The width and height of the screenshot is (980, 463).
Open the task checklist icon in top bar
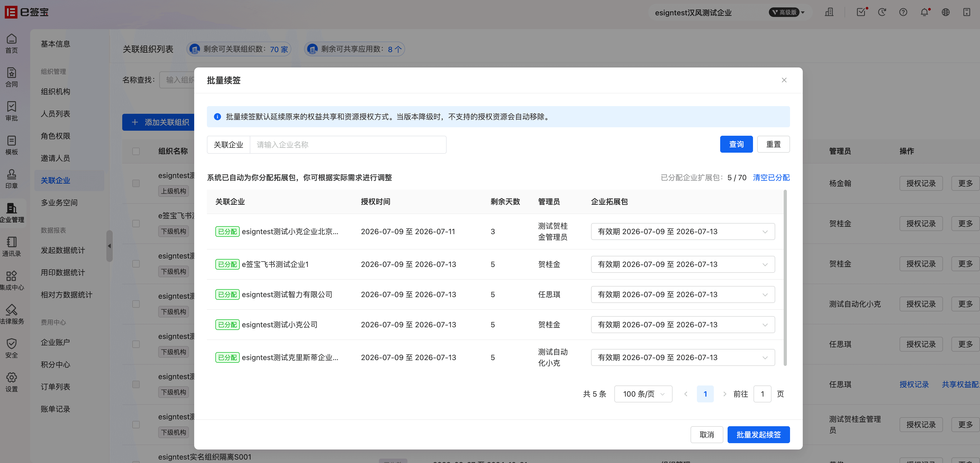[x=861, y=12]
